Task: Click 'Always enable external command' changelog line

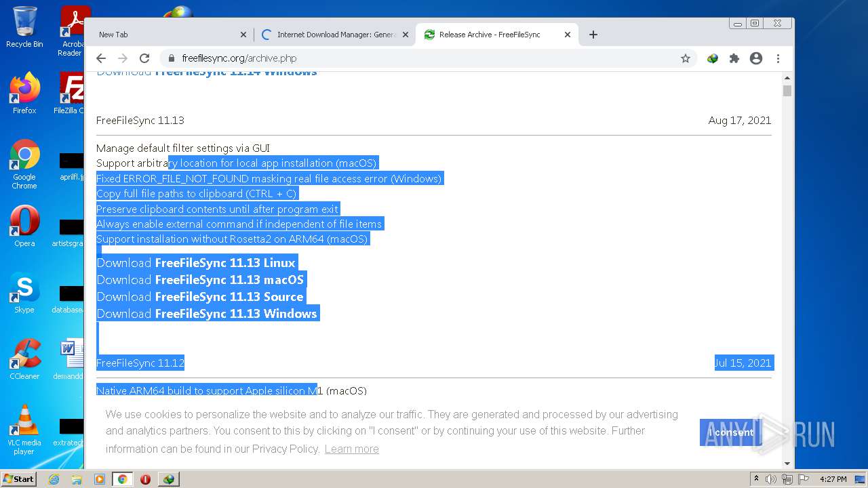Action: (239, 224)
